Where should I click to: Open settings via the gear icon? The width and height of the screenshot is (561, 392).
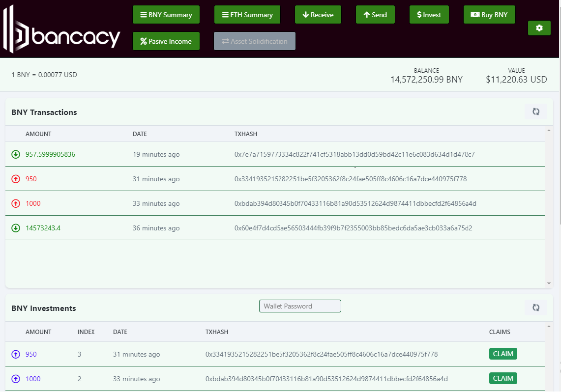(539, 28)
